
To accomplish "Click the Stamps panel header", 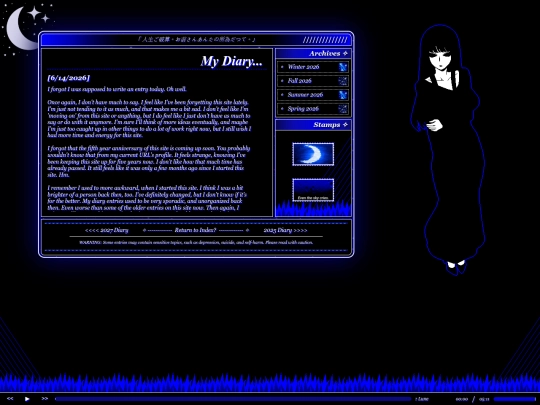I will click(x=313, y=125).
